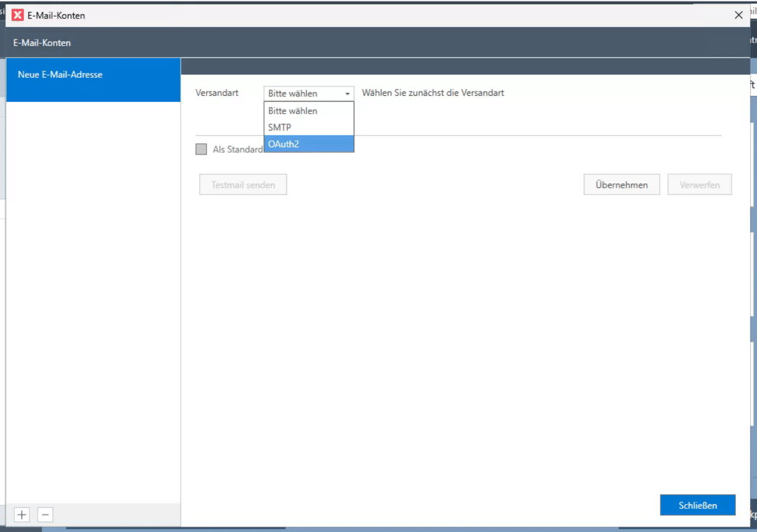This screenshot has height=532, width=757.
Task: Send a test mail with Testmail senden
Action: click(x=243, y=185)
